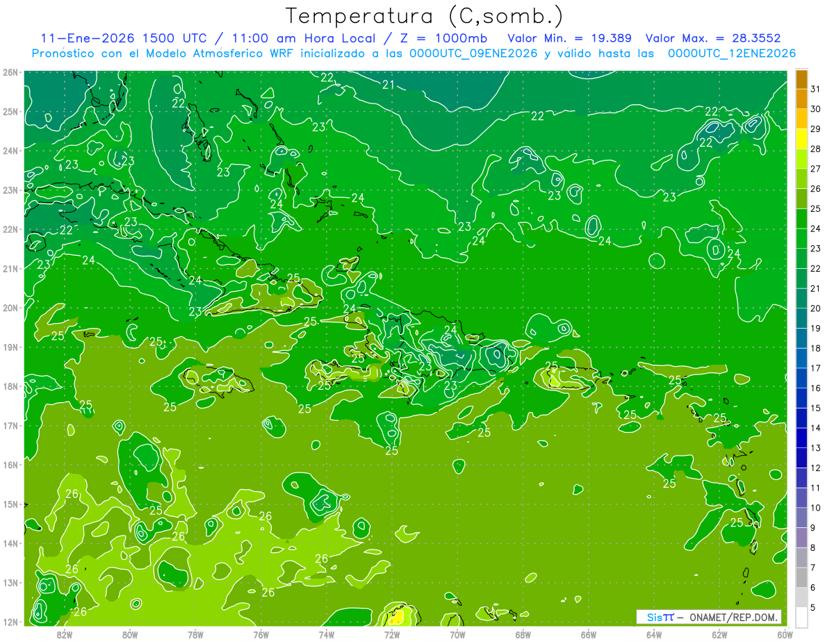This screenshot has height=644, width=834.
Task: Click the color scale label 10
Action: [x=816, y=508]
